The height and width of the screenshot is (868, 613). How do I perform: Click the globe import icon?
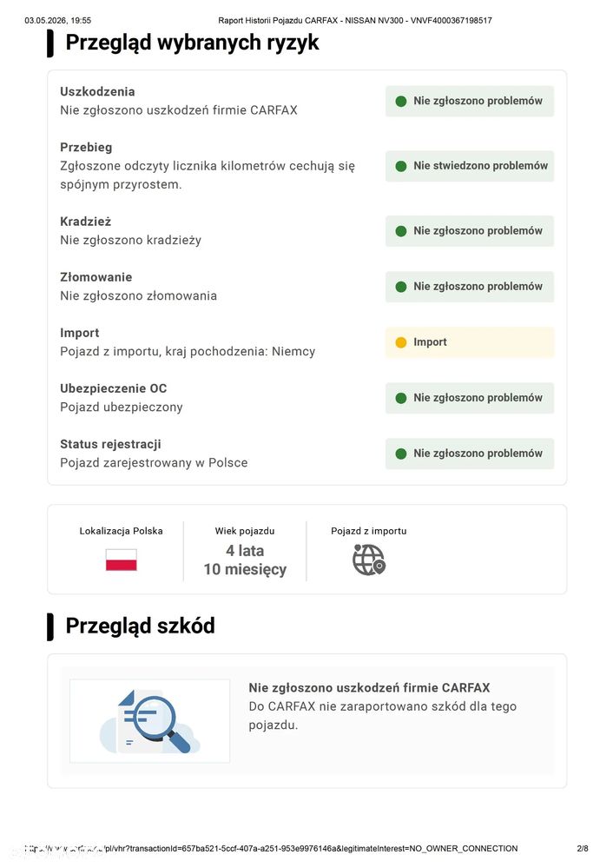pyautogui.click(x=368, y=560)
